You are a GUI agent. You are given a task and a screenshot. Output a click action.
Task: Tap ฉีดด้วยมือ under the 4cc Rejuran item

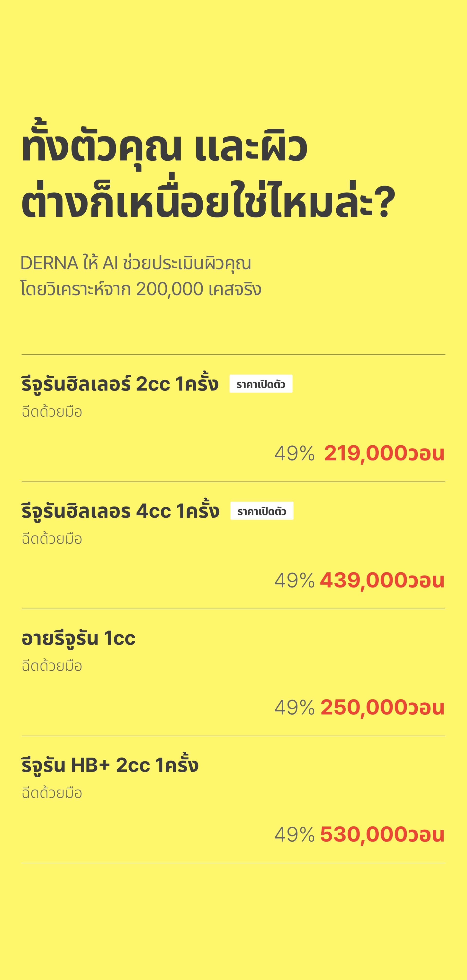(x=52, y=539)
